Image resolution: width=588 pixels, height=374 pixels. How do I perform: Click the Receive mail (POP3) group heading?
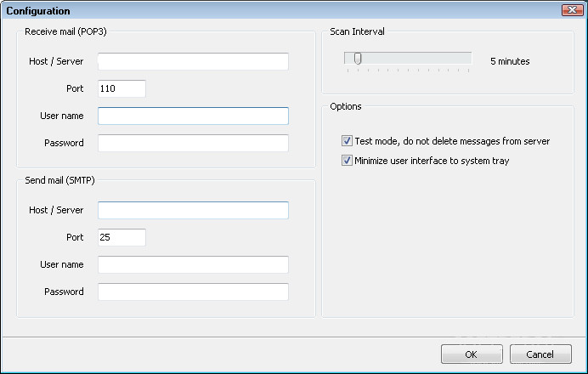[65, 31]
